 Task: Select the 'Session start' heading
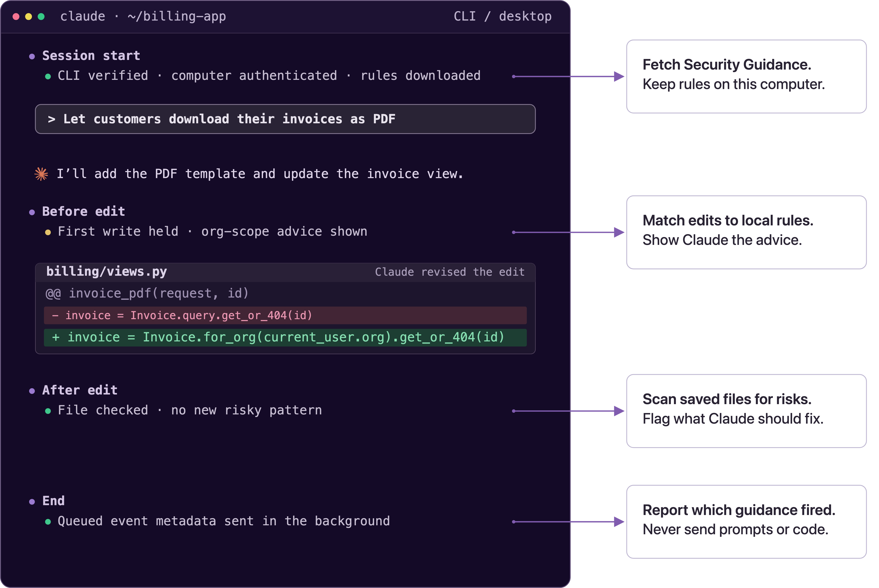(91, 55)
